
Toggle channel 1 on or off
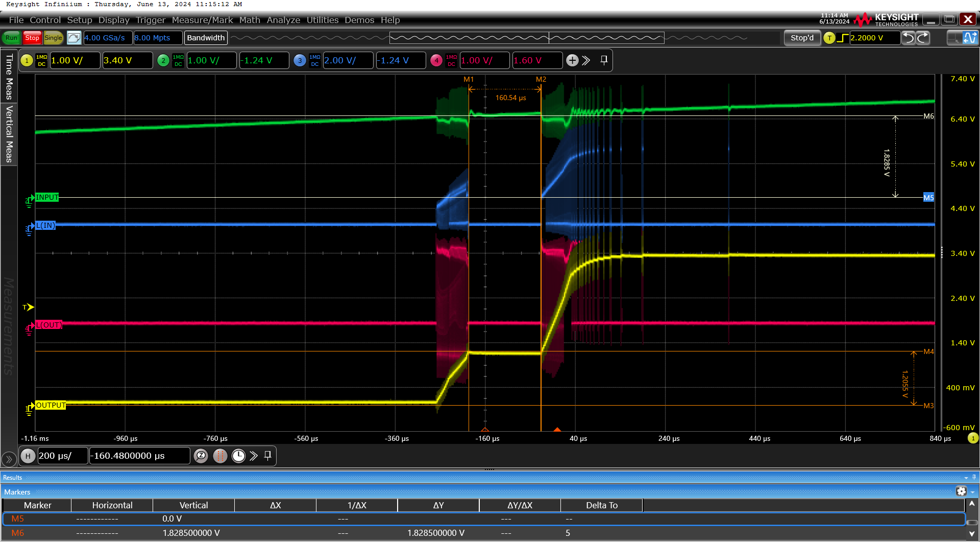(27, 60)
